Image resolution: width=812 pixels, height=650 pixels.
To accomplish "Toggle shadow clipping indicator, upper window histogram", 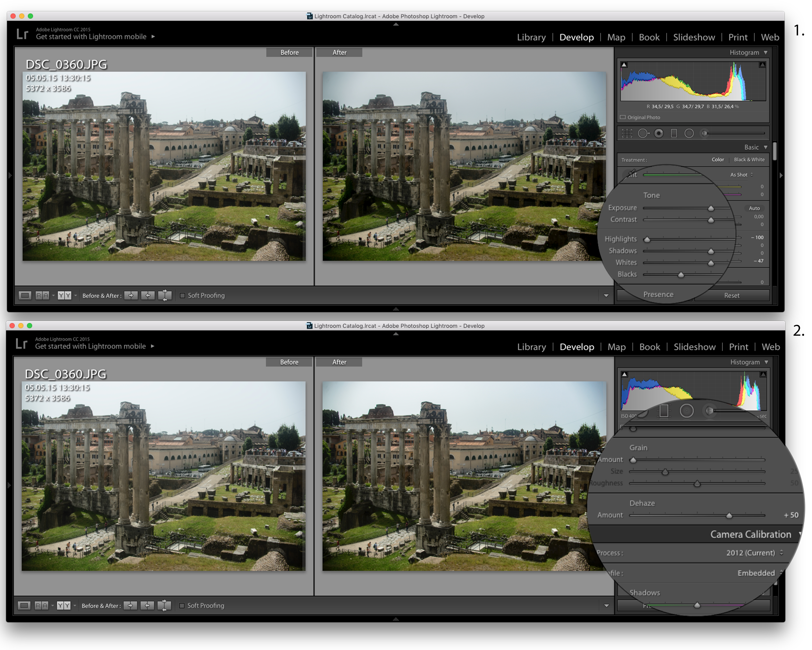I will (x=624, y=65).
